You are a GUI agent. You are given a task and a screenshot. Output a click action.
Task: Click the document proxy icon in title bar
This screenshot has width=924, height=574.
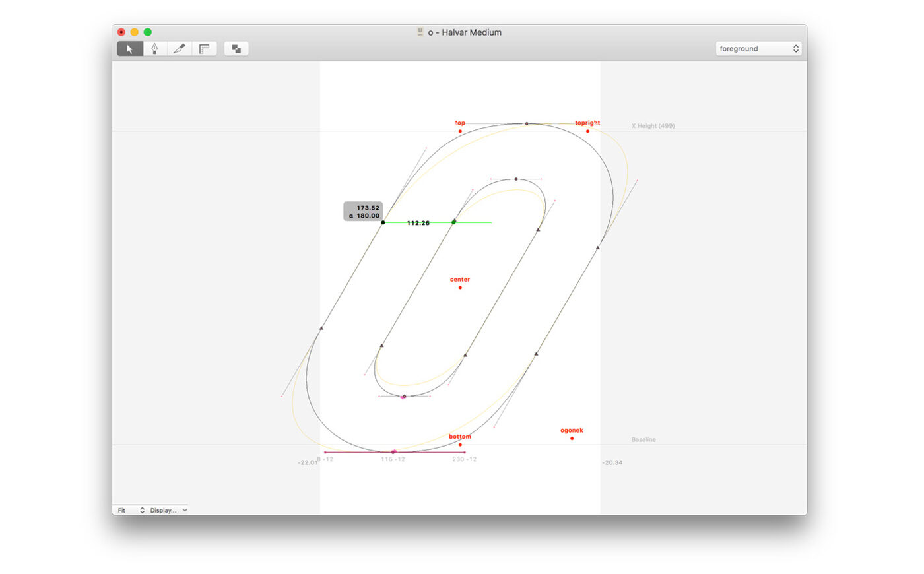(x=420, y=32)
